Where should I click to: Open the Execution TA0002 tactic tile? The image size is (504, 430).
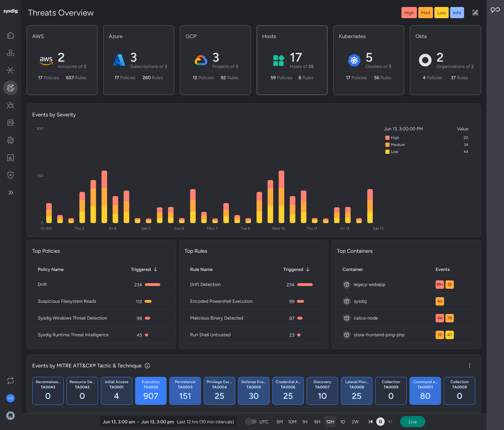click(x=151, y=391)
